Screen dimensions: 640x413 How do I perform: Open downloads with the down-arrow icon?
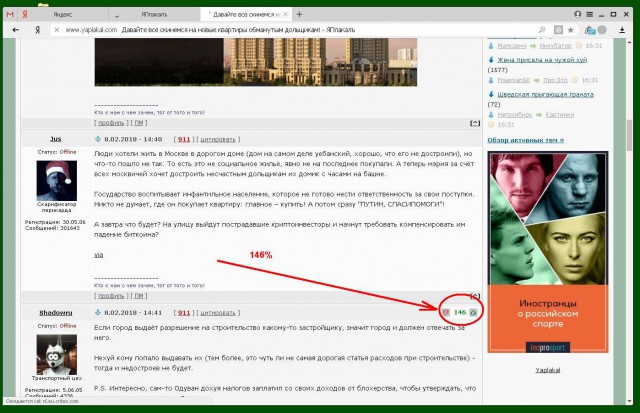pos(622,30)
